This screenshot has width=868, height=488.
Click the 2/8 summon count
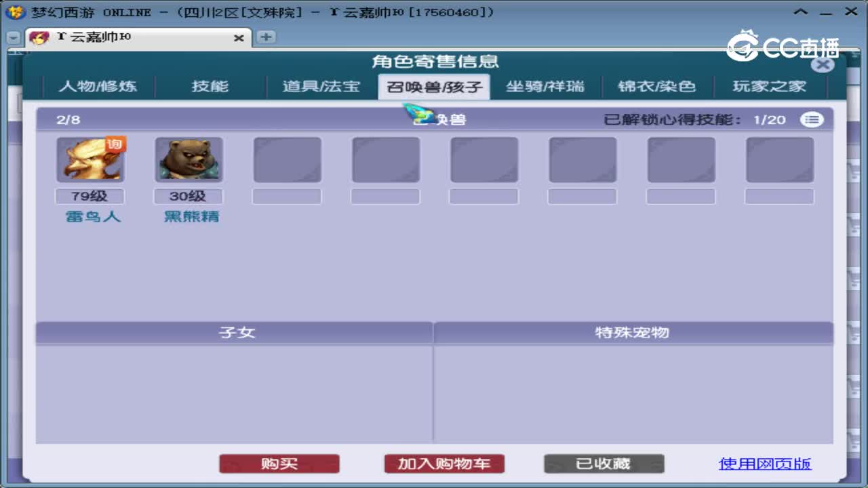tap(68, 120)
